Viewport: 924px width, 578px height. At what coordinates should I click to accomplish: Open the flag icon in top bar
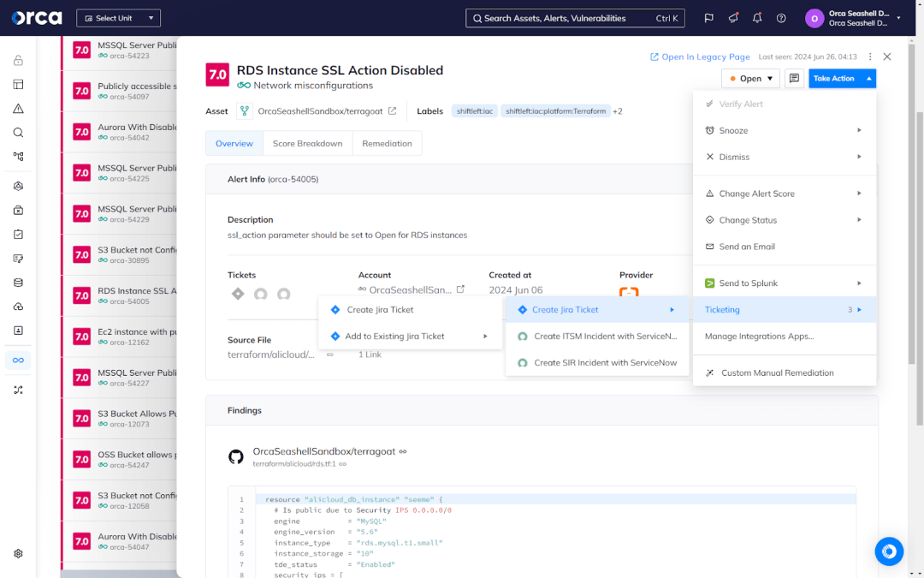(x=709, y=18)
